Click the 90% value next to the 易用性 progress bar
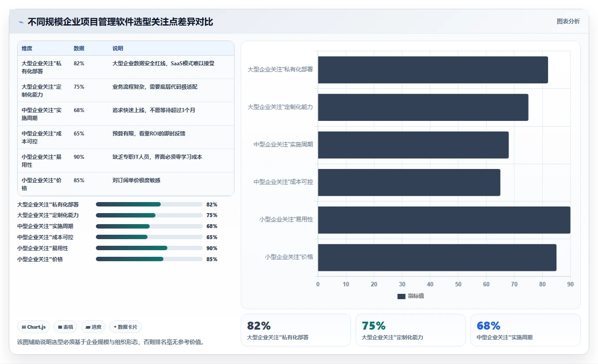The image size is (598, 364). pyautogui.click(x=212, y=248)
